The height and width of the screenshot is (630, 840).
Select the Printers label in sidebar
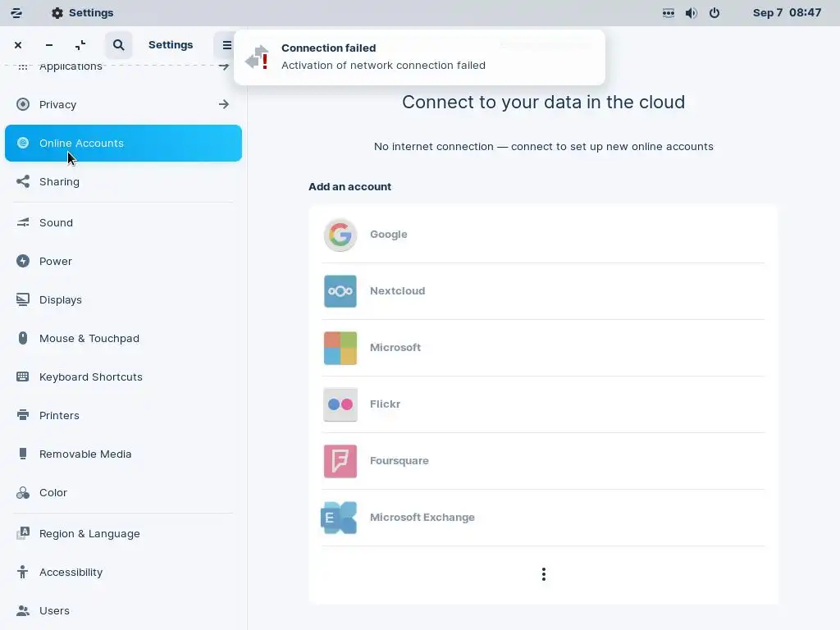click(x=59, y=415)
